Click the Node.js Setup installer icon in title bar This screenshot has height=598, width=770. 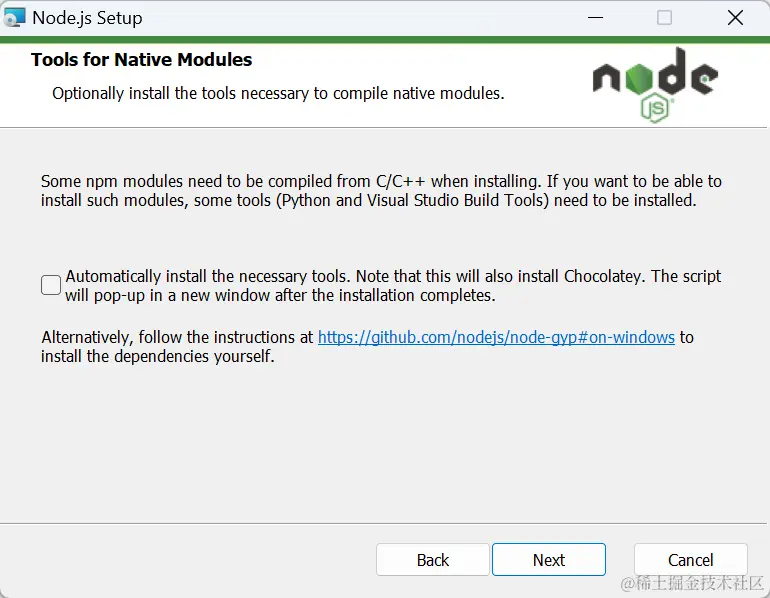tap(14, 18)
